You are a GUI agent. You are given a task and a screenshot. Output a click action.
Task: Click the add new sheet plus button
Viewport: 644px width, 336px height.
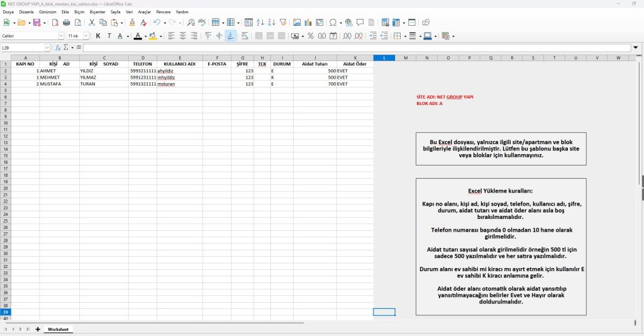pyautogui.click(x=38, y=329)
